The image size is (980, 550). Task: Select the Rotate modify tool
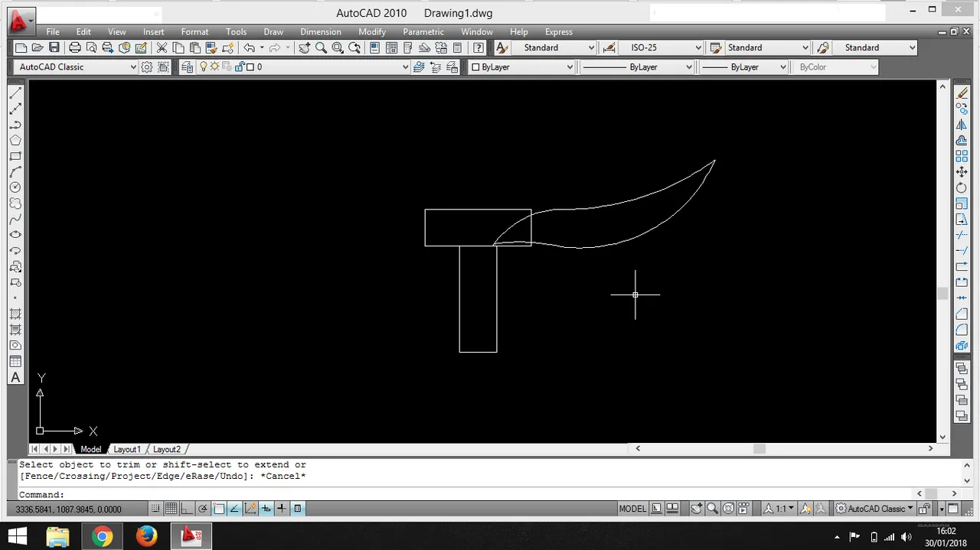click(962, 188)
